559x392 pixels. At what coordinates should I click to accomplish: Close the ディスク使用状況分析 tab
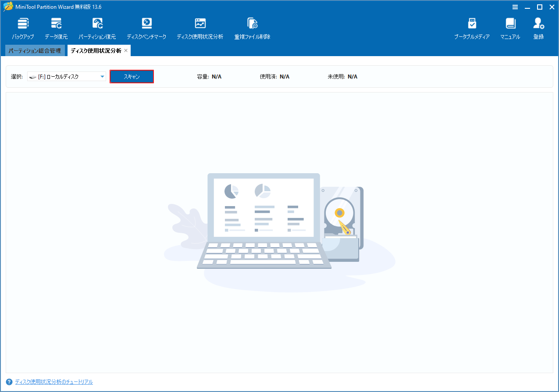click(x=126, y=50)
